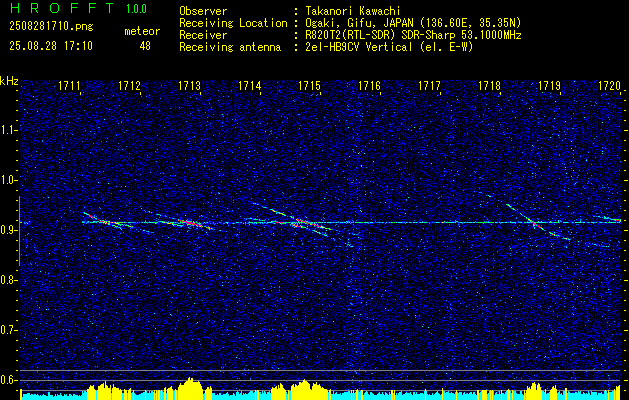Click the yellow signal-level peak below 1713
Image resolution: width=629 pixels, height=400 pixels.
pos(191,386)
